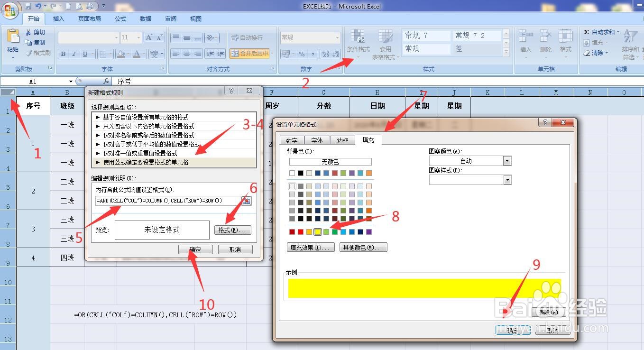Align text left in ribbon
The image size is (644, 350).
[176, 54]
